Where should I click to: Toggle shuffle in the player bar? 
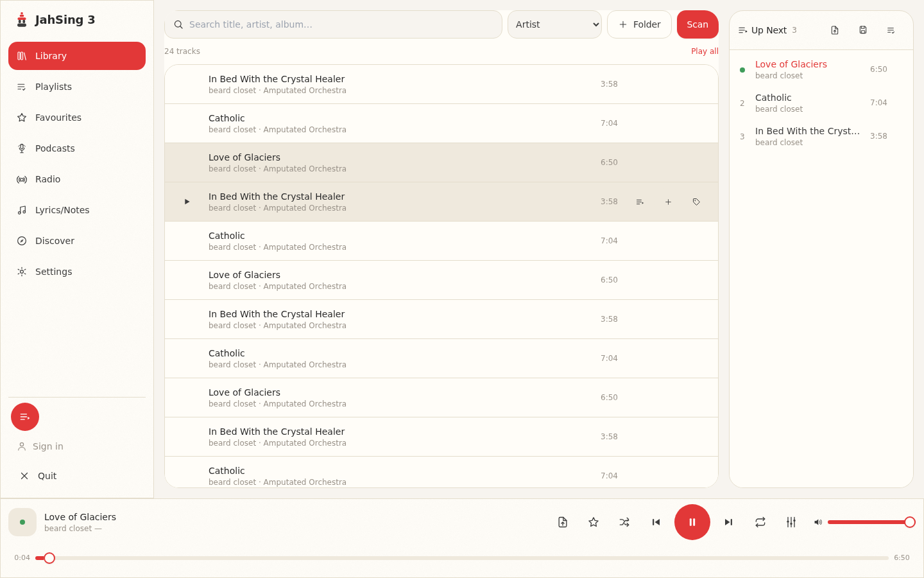tap(624, 522)
